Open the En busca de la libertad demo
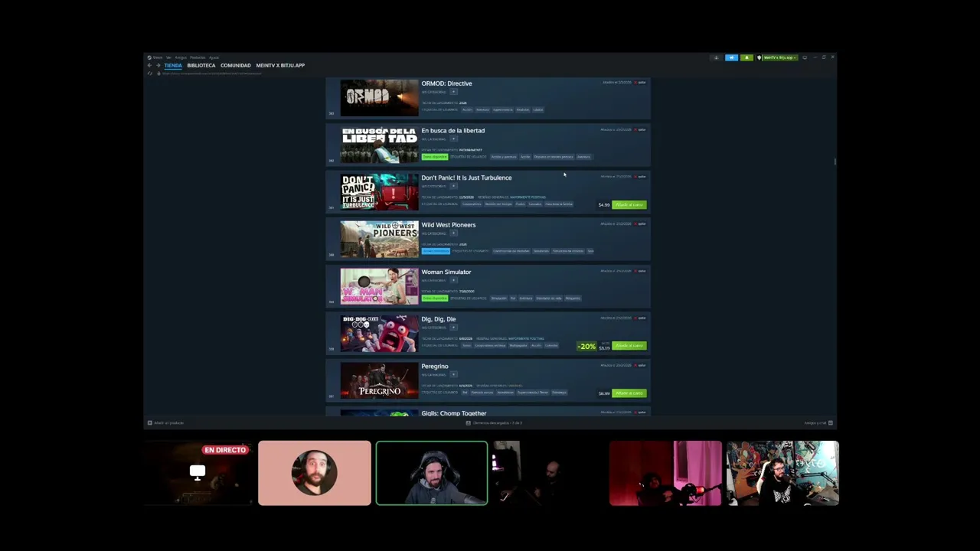980x551 pixels. click(x=434, y=157)
